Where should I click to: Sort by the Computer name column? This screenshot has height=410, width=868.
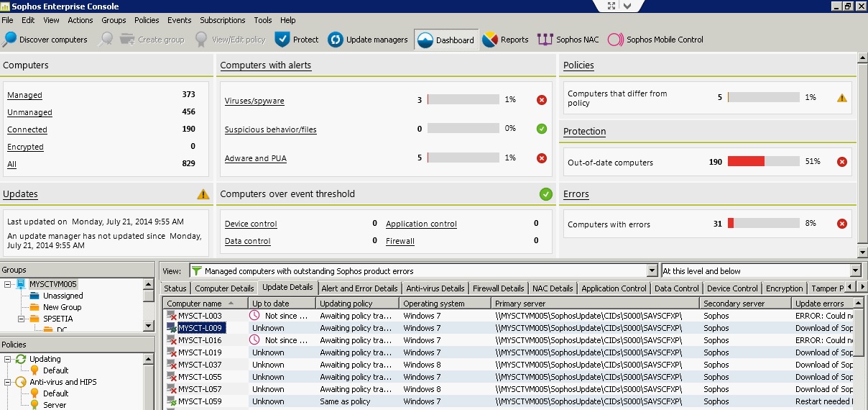pyautogui.click(x=206, y=304)
